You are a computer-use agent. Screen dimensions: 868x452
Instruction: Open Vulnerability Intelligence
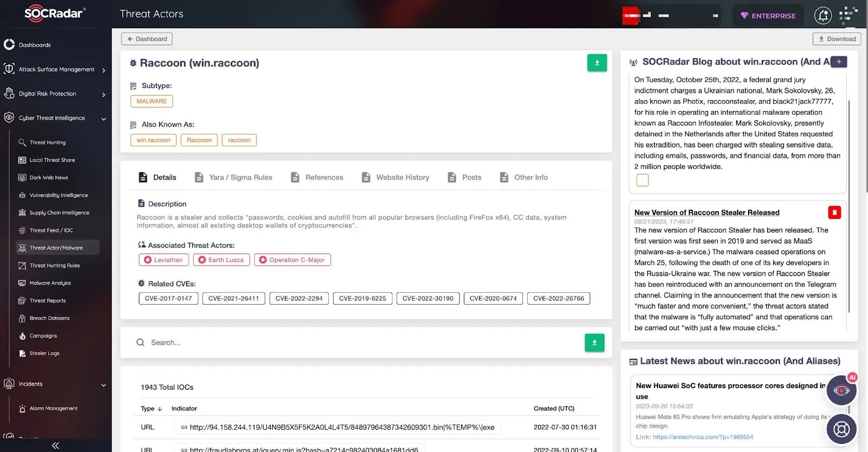59,195
